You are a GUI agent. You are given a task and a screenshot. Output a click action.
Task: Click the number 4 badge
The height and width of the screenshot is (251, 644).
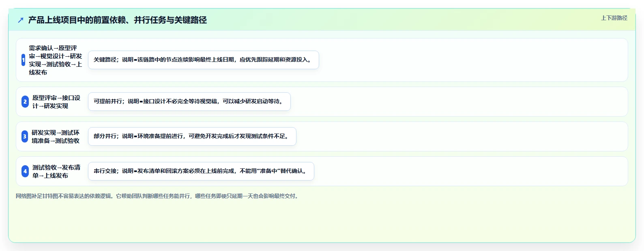(25, 171)
